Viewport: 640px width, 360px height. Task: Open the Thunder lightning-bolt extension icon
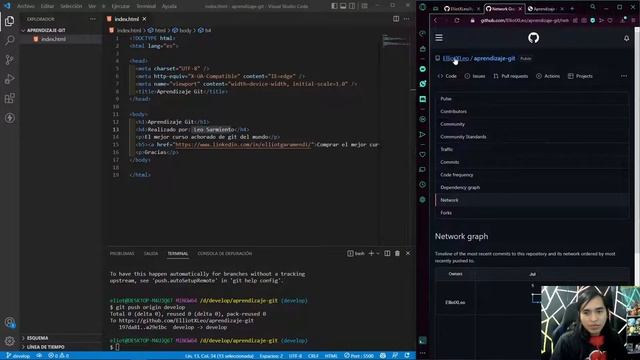point(9,118)
